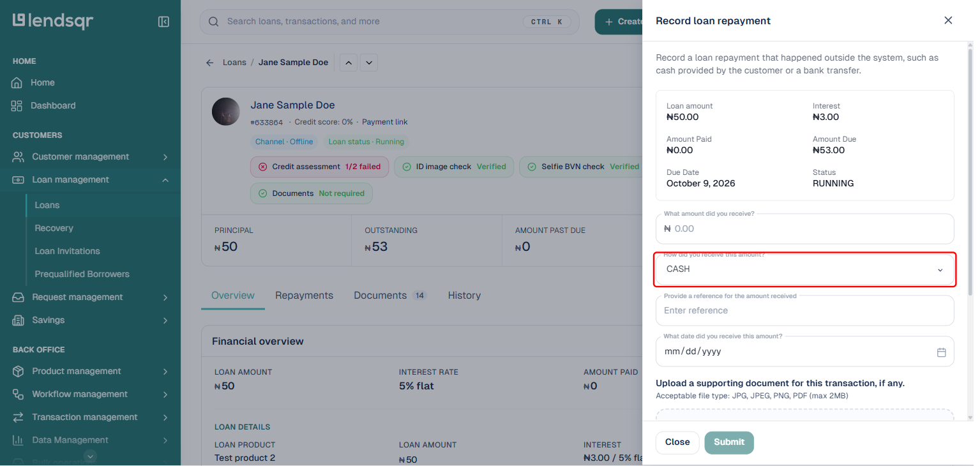
Task: Expand the Workflow management menu
Action: (x=165, y=395)
